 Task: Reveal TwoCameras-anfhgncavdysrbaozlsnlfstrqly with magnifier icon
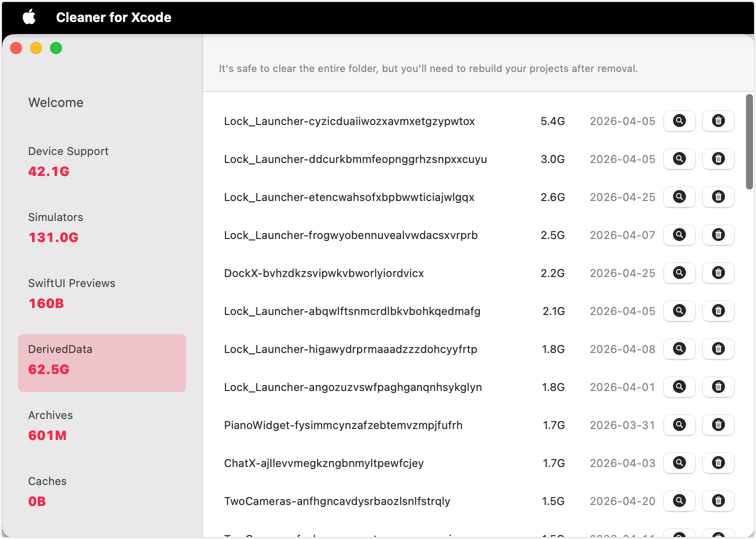679,501
